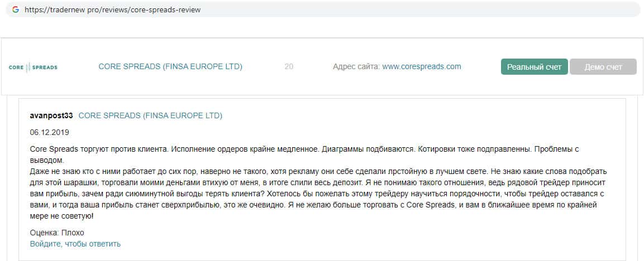Open avanpost33 user profile
644x261 pixels.
tap(51, 116)
